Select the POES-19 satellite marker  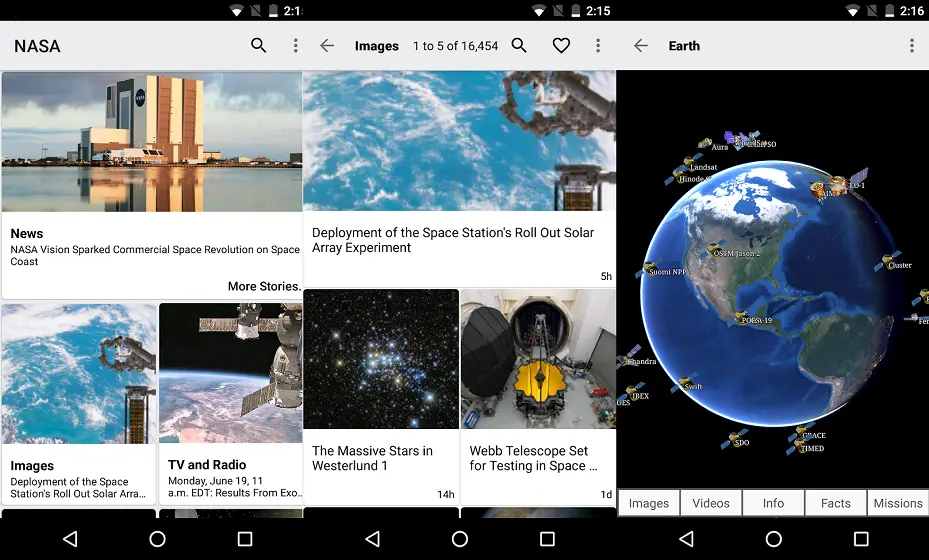[740, 318]
